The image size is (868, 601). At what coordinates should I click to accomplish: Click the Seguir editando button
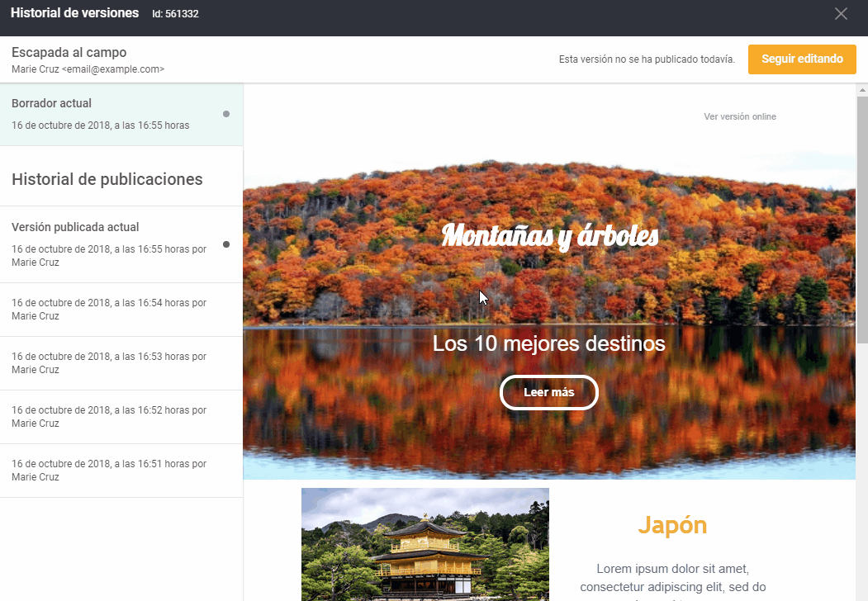(x=802, y=59)
